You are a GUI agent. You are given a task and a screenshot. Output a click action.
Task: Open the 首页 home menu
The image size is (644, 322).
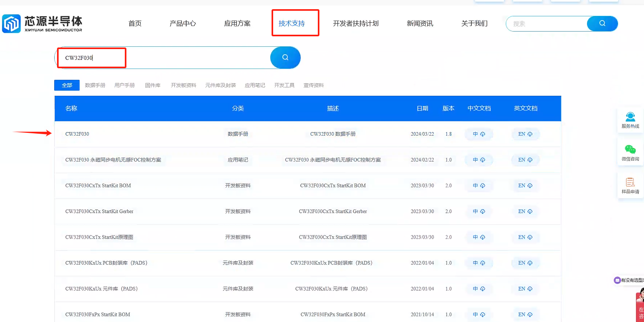tap(135, 24)
